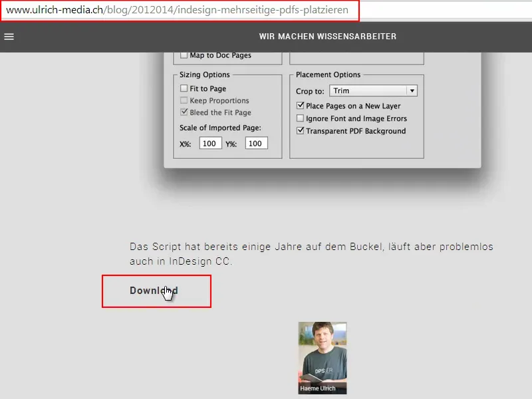Click the 'Crop to:' label
Viewport: 532px width, 399px height.
310,91
